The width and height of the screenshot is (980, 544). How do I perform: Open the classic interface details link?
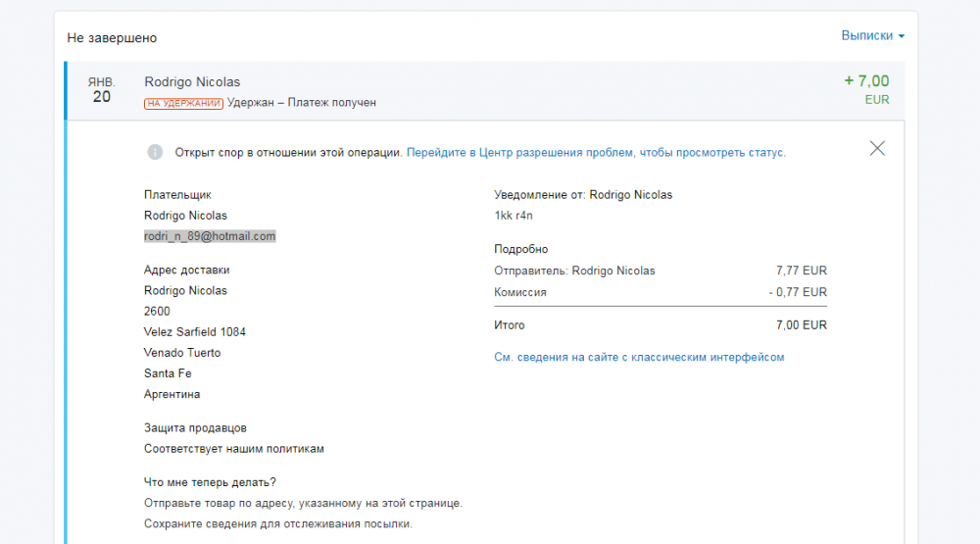tap(639, 358)
